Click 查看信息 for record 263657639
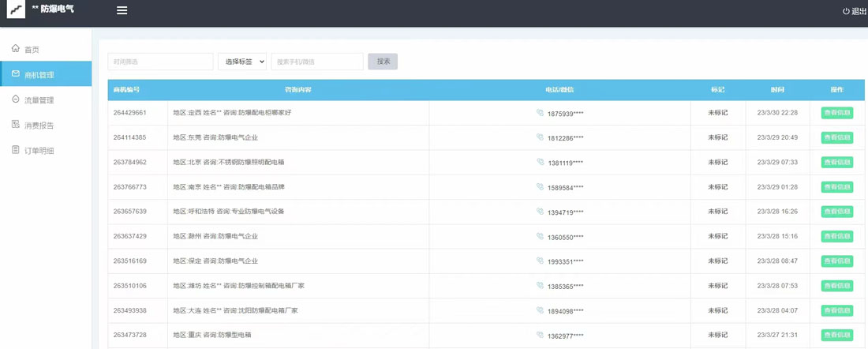The height and width of the screenshot is (349, 868). (837, 211)
